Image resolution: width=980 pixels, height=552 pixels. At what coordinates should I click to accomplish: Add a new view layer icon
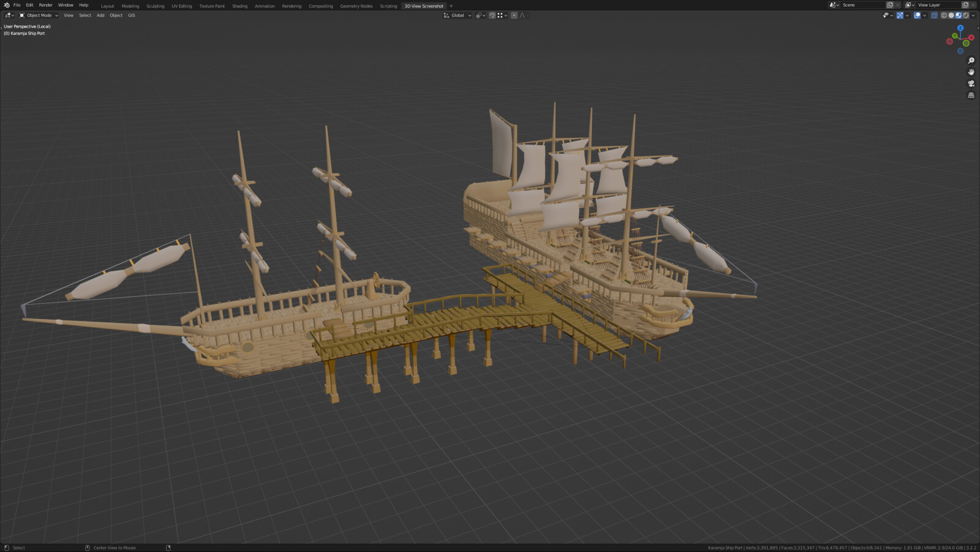coord(965,5)
